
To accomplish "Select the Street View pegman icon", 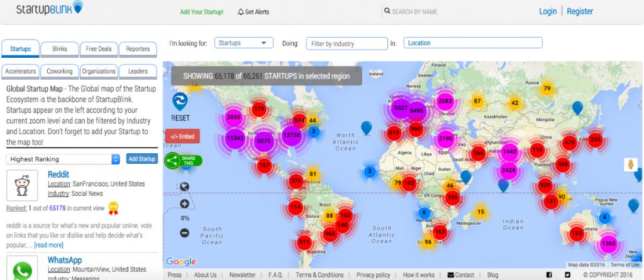I will [630, 165].
